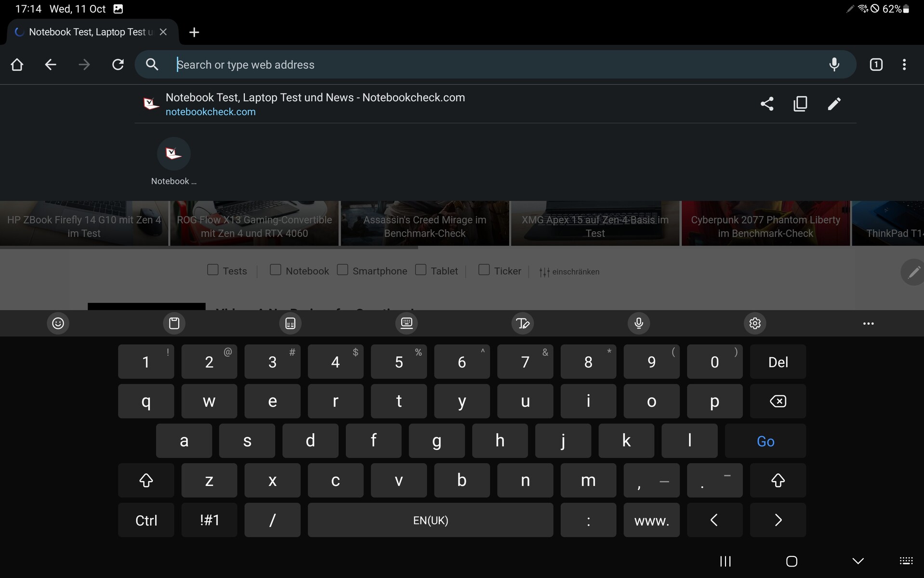The width and height of the screenshot is (924, 578).
Task: Hide the keyboard with down chevron
Action: (858, 561)
